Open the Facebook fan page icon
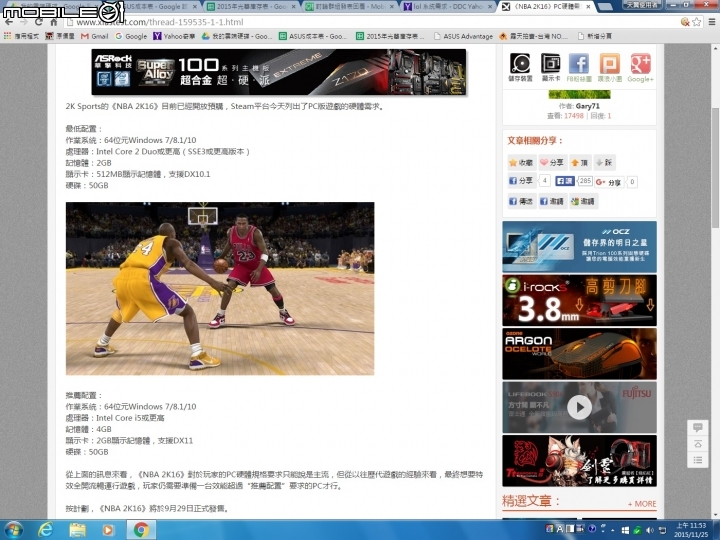Image resolution: width=720 pixels, height=540 pixels. pos(579,67)
